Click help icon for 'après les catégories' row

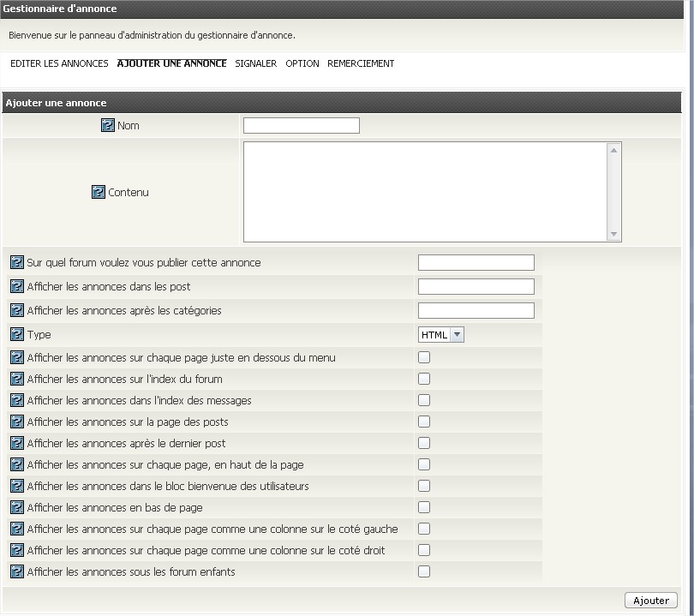[16, 311]
